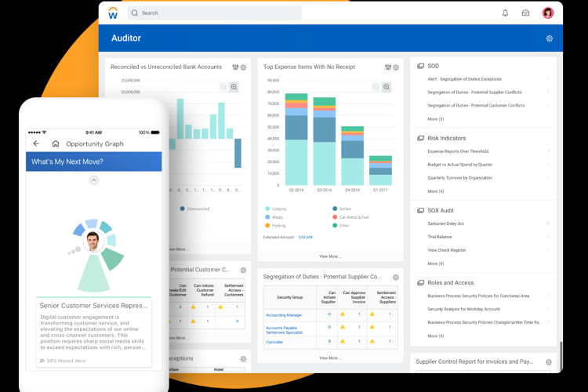Expand More (4) under Risk Indicators
The image size is (588, 392).
click(x=435, y=191)
